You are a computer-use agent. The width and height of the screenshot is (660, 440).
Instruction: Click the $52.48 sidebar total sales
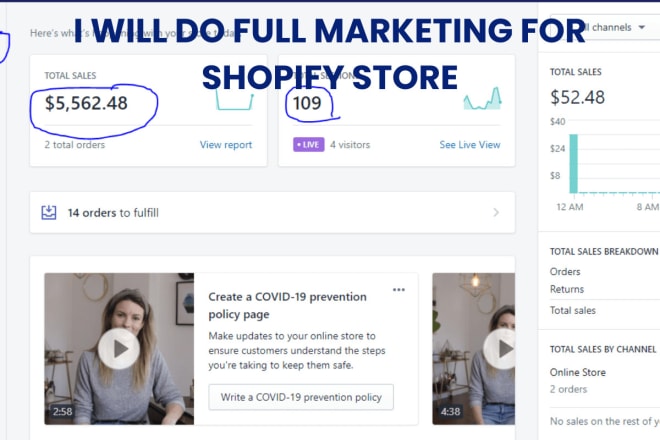pos(578,98)
